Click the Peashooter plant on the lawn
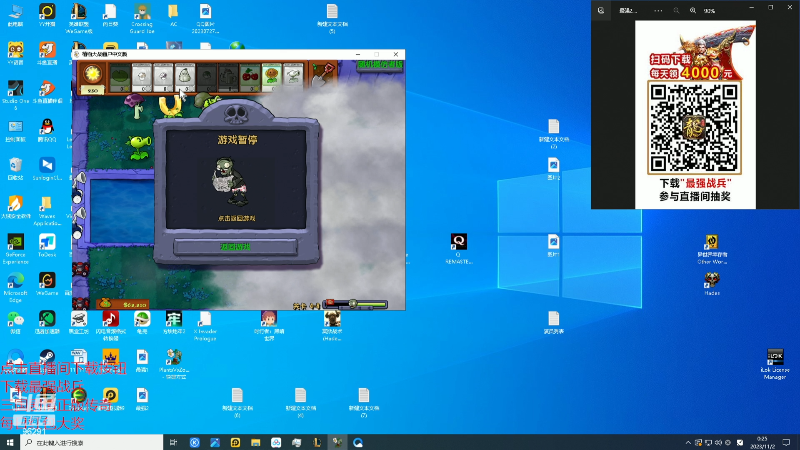Screen dimensions: 800x450 point(139,146)
